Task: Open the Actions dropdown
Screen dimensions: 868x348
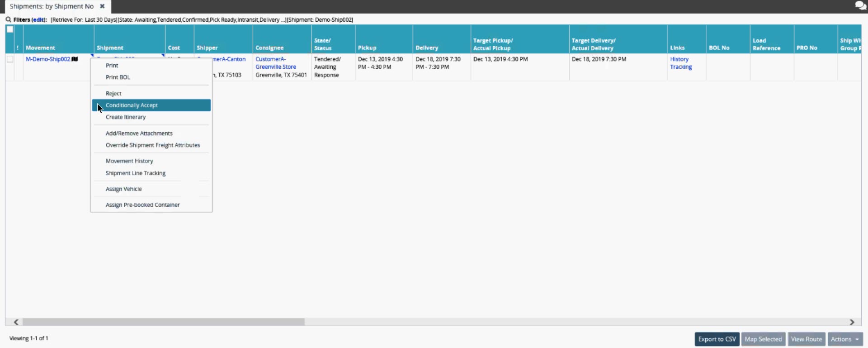Action: click(x=845, y=339)
